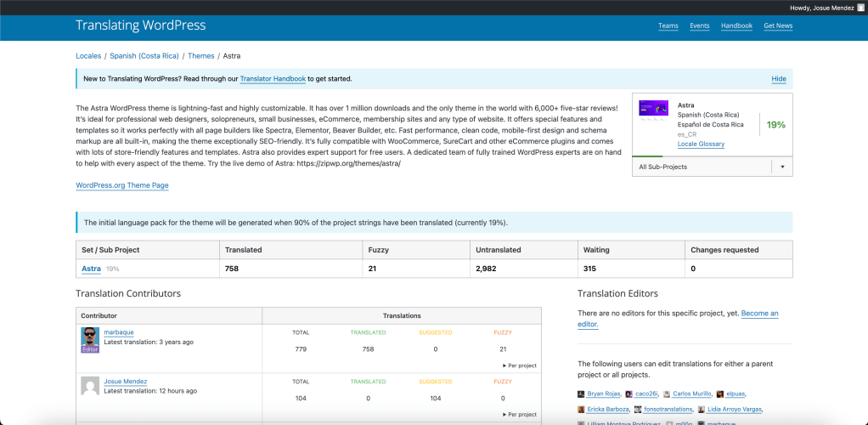
Task: Navigate to Spanish (Costa Rica) breadcrumb
Action: point(144,56)
